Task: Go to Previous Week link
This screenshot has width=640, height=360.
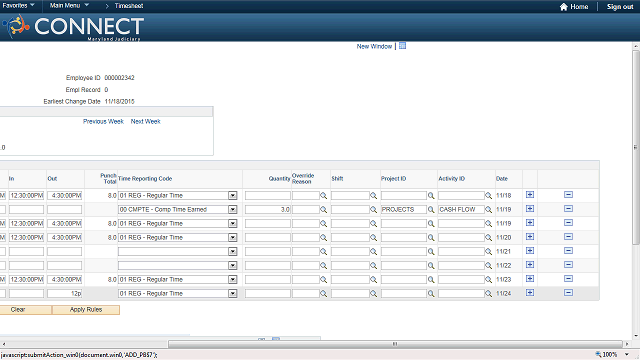Action: [x=103, y=121]
